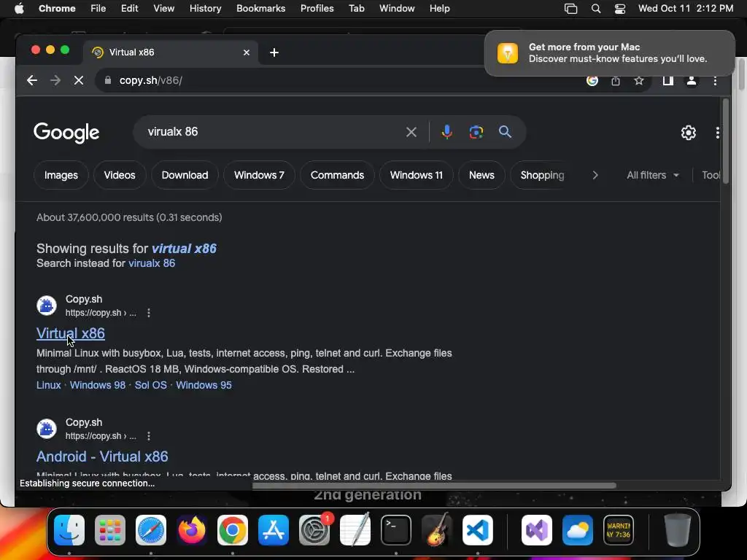Open Spotlight search in the menu bar

[x=595, y=9]
